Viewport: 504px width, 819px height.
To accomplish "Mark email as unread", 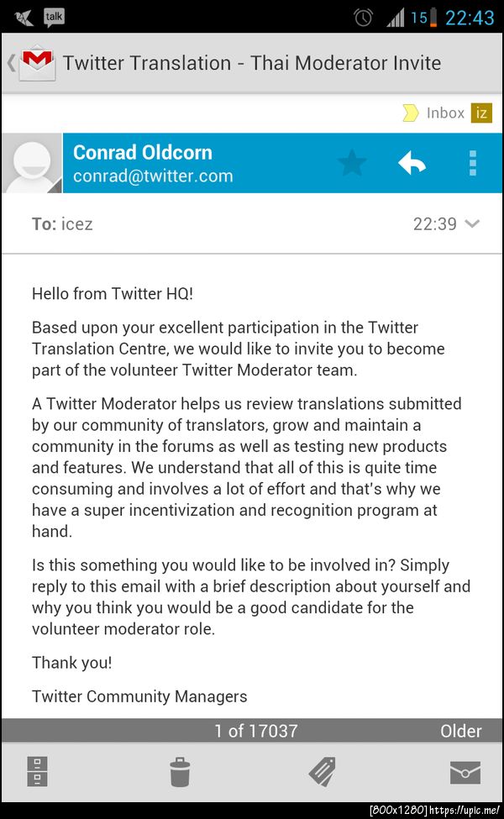I will 465,770.
